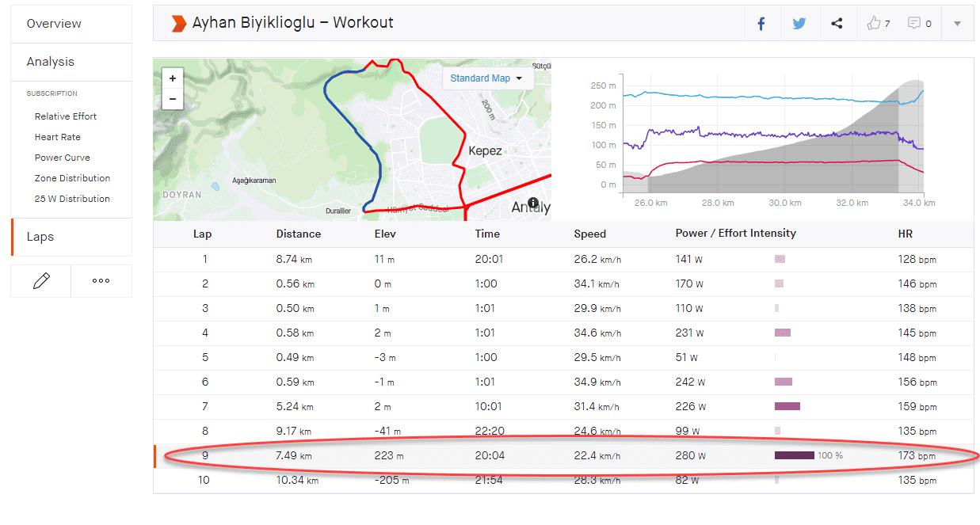
Task: Select the Laps sidebar tab
Action: [40, 237]
